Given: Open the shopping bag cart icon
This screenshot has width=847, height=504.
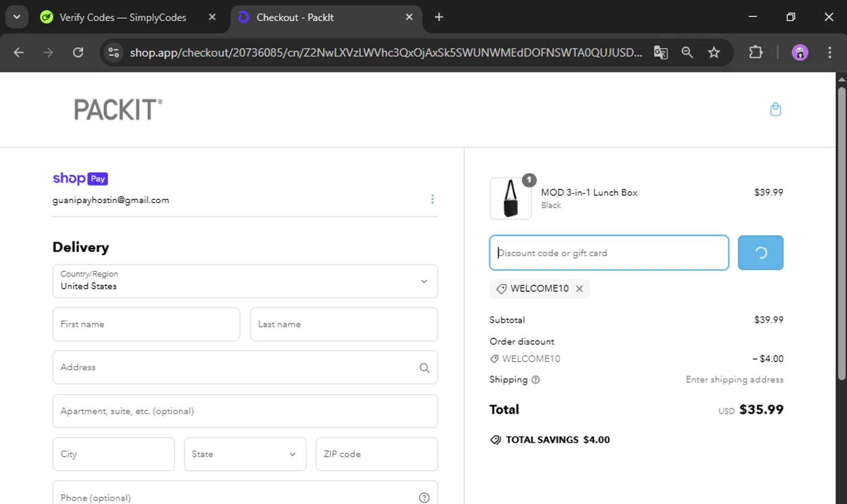Looking at the screenshot, I should [775, 109].
